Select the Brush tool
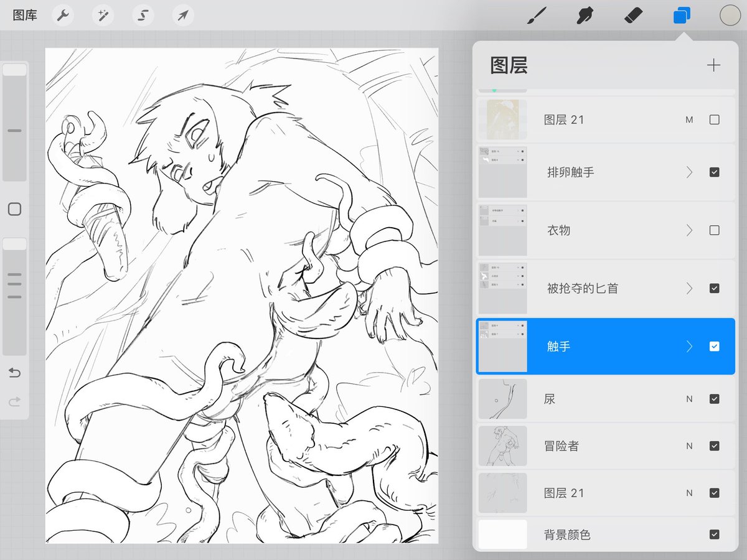Screen dimensions: 747x560 tap(536, 15)
